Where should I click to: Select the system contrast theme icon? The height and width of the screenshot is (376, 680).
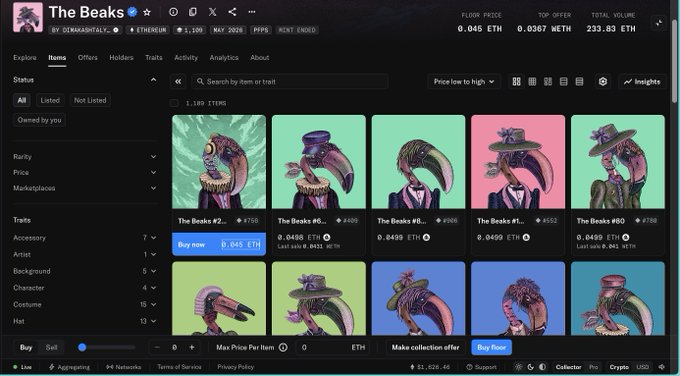click(x=543, y=367)
